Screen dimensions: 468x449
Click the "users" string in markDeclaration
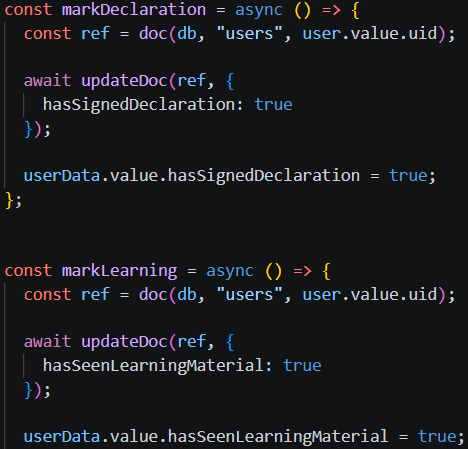250,33
